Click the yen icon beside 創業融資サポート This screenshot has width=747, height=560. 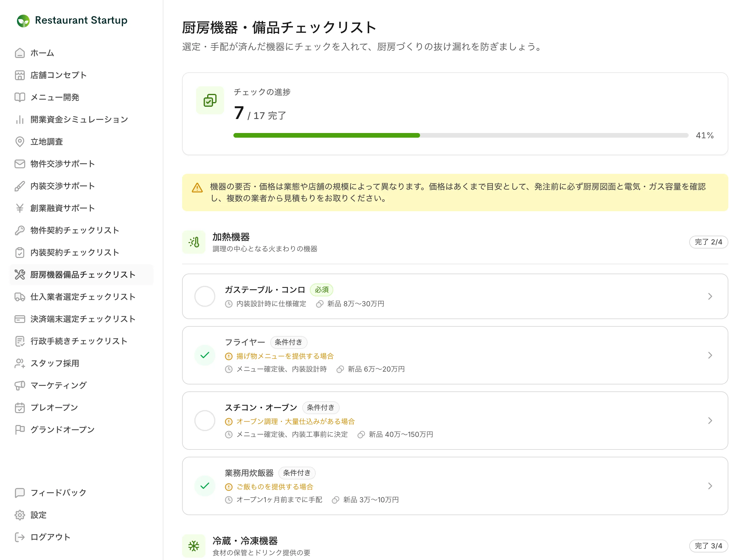tap(20, 208)
